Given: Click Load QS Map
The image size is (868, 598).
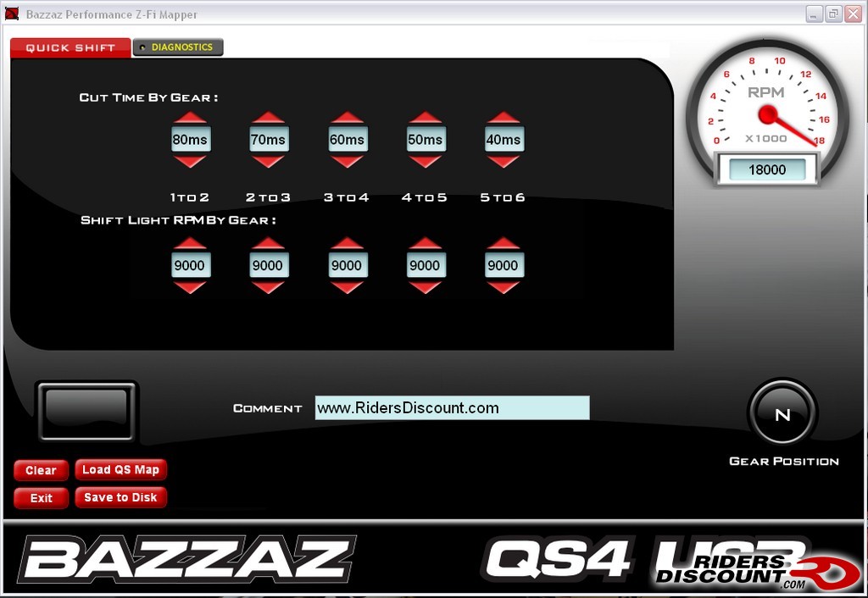Looking at the screenshot, I should click(120, 469).
